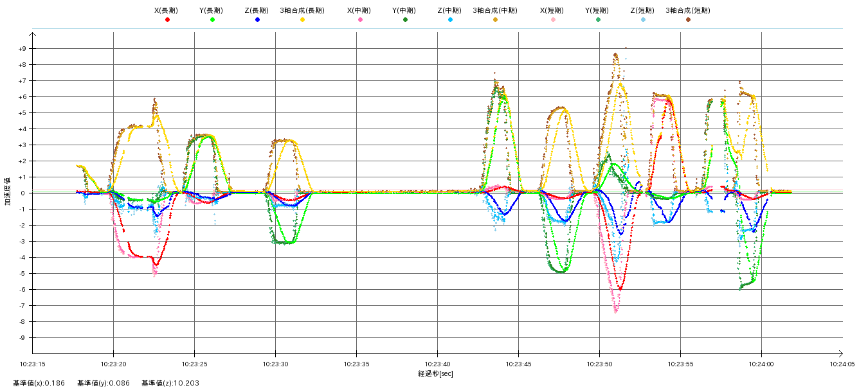The height and width of the screenshot is (392, 868).
Task: Toggle the X(短期) series legend label
Action: (552, 10)
